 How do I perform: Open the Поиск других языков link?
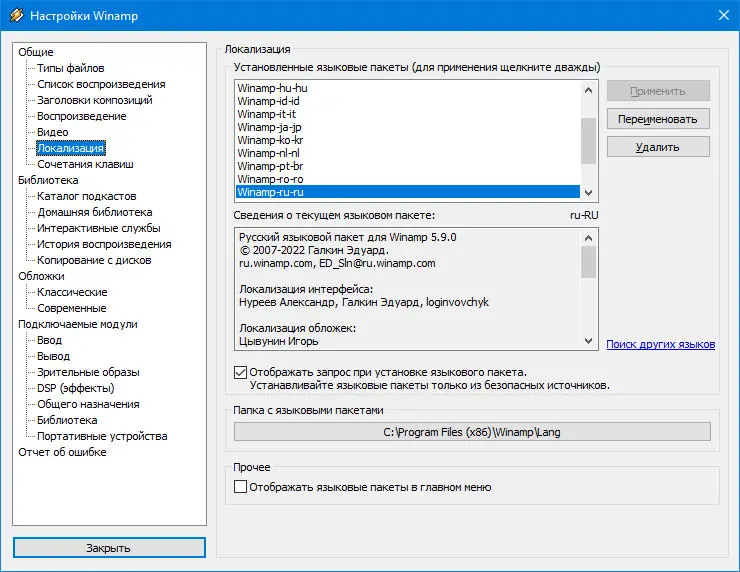[x=660, y=344]
